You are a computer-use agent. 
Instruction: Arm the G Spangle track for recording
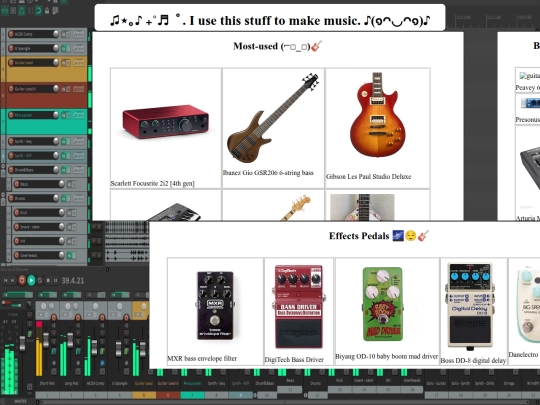click(x=11, y=48)
